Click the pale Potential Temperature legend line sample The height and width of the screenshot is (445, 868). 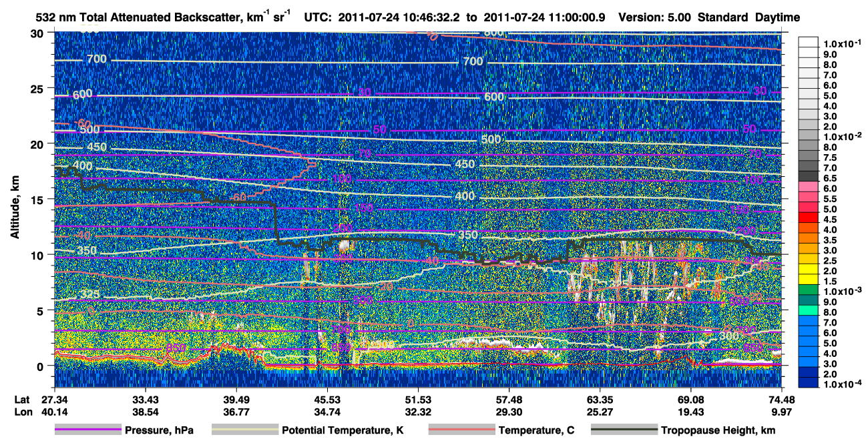point(244,430)
